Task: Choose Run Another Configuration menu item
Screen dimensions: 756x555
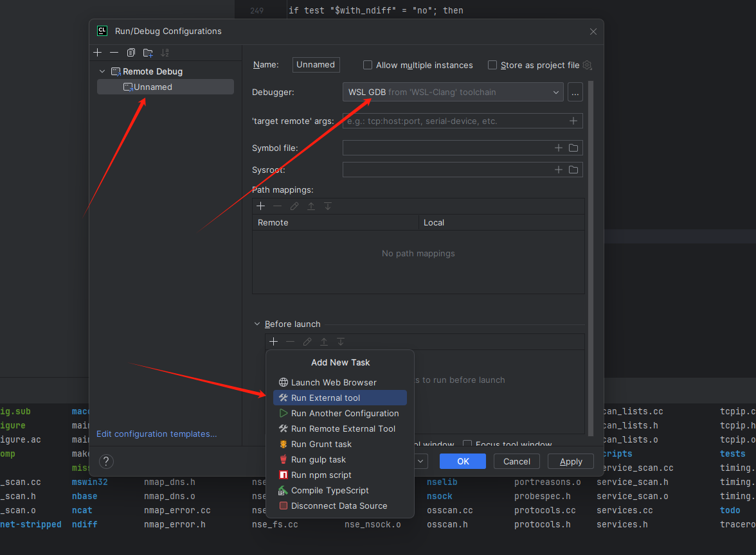Action: click(x=345, y=413)
